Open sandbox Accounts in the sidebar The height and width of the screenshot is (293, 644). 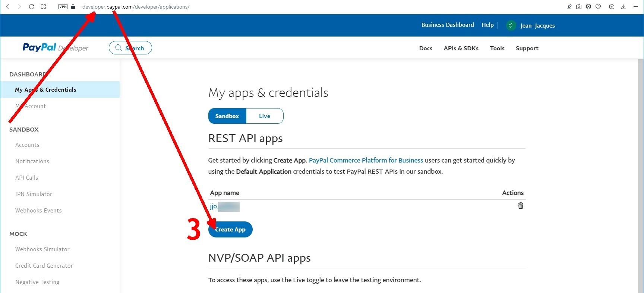pyautogui.click(x=27, y=145)
